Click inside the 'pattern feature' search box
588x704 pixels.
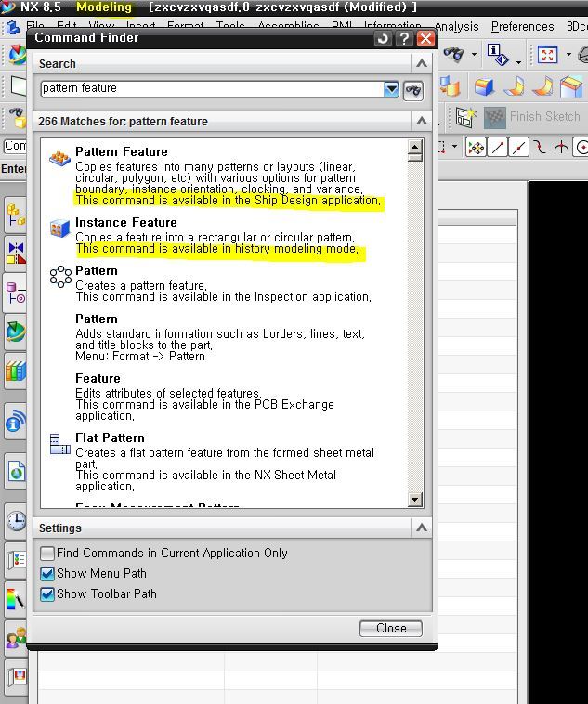[x=212, y=88]
